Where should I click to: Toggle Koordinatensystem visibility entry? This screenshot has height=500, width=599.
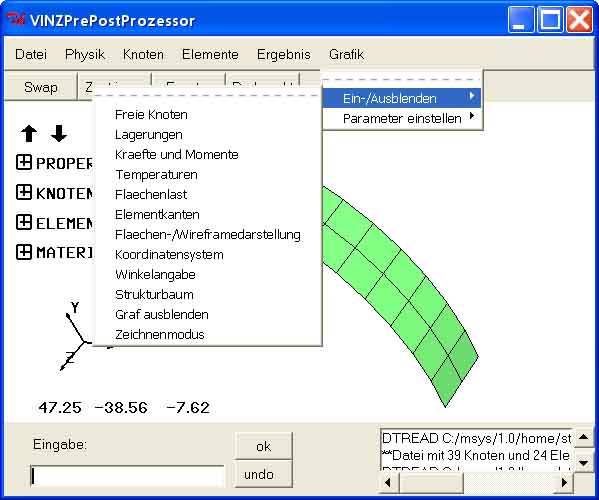click(x=169, y=254)
